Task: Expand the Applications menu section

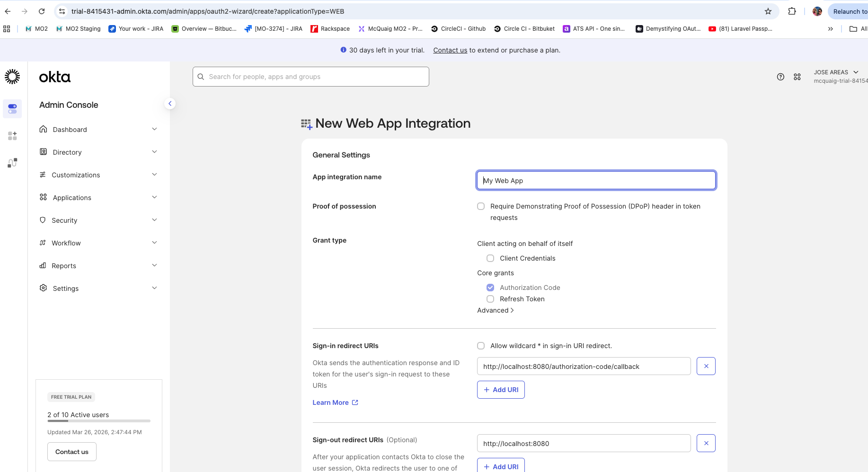Action: point(71,197)
